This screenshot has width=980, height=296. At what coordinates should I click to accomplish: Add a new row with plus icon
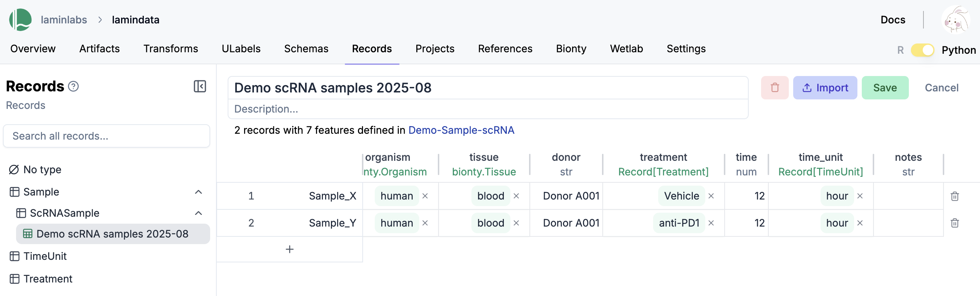(289, 249)
